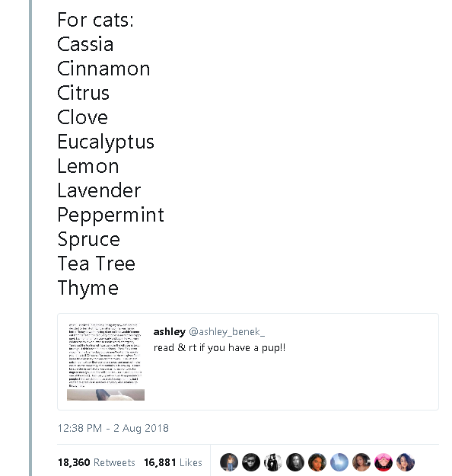Click the light blue sky avatar

[x=339, y=462]
